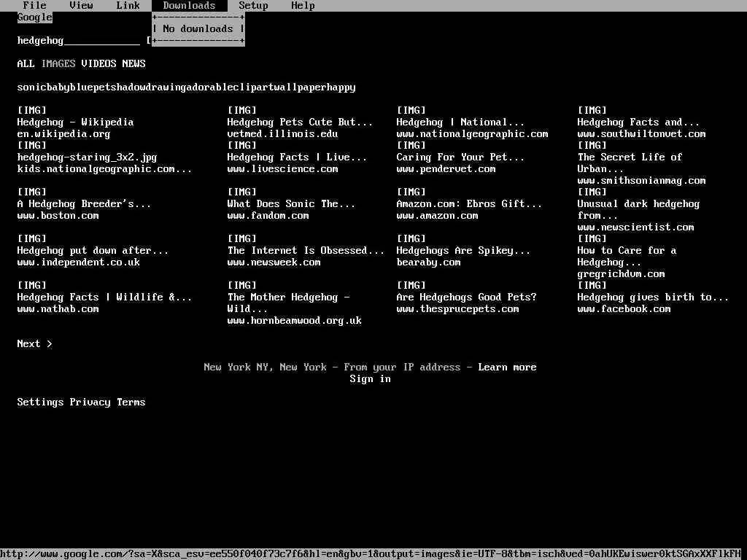Image resolution: width=747 pixels, height=560 pixels.
Task: Click [IMG] thumbnail above Hedgehog Facts | Live
Action: 242,146
